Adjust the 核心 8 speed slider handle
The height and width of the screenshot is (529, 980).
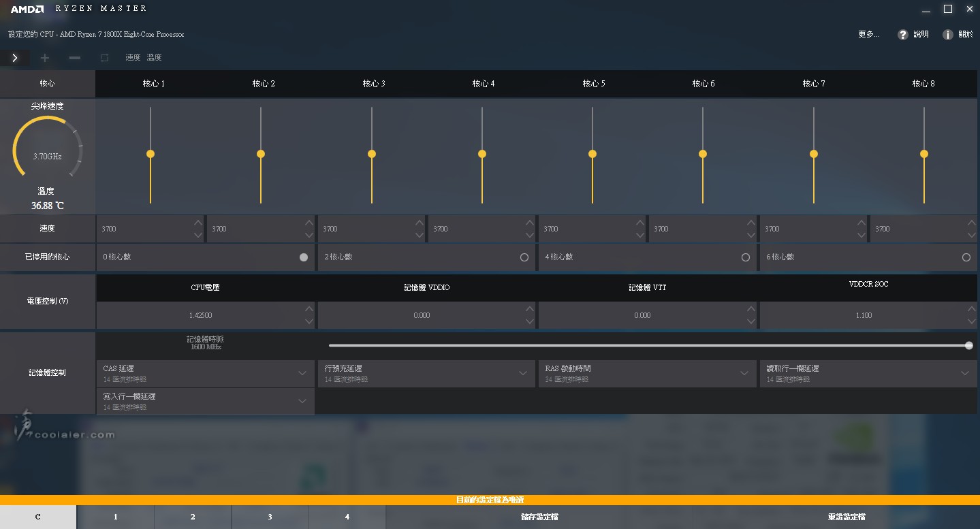924,154
